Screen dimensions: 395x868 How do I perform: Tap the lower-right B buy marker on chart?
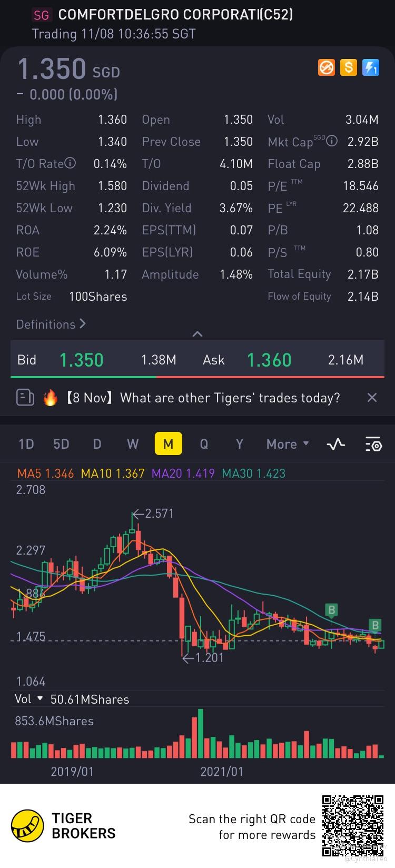tap(375, 625)
